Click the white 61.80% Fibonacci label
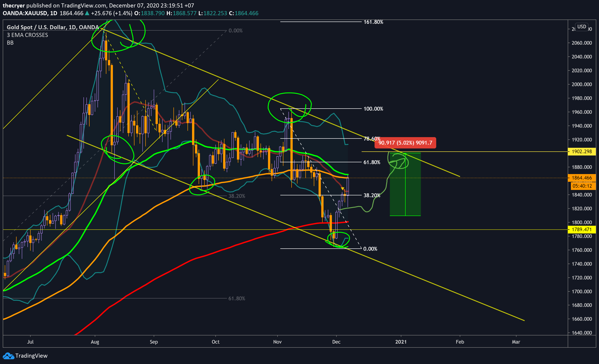Image resolution: width=599 pixels, height=364 pixels. [372, 162]
